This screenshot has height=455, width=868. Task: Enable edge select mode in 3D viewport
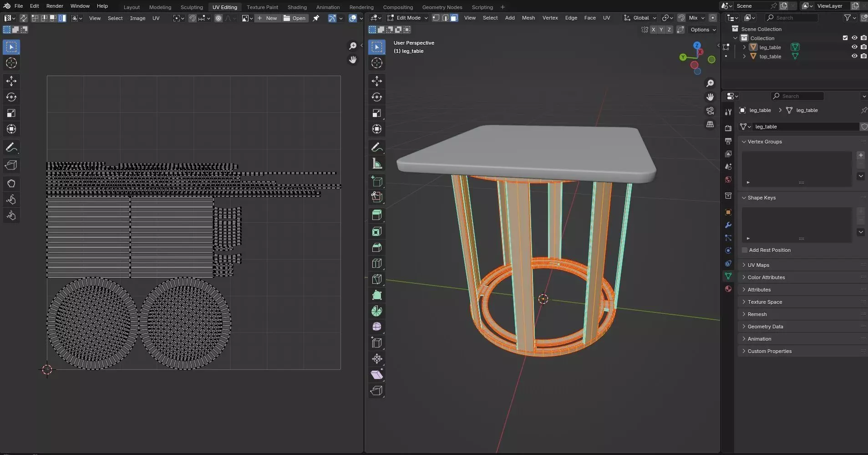(445, 18)
